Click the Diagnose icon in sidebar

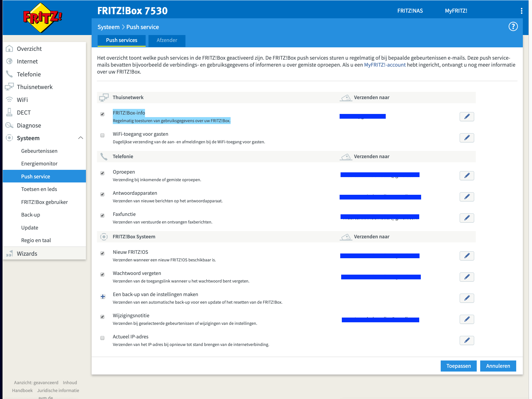(x=9, y=125)
